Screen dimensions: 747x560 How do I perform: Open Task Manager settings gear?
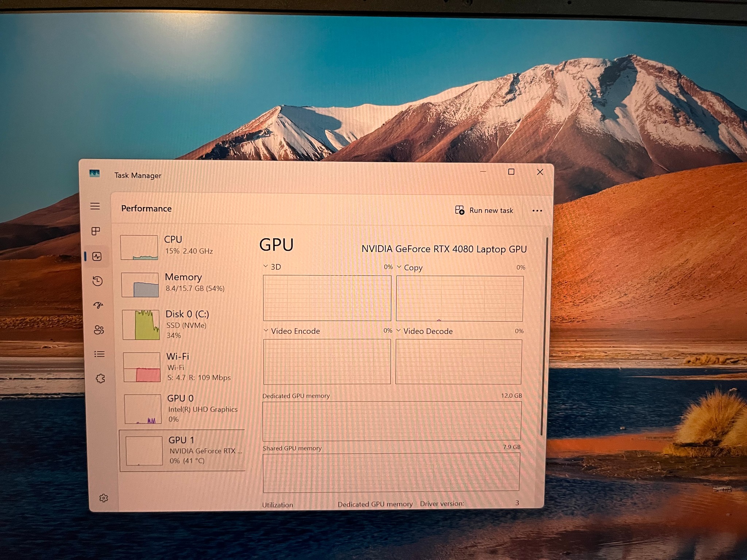click(104, 498)
